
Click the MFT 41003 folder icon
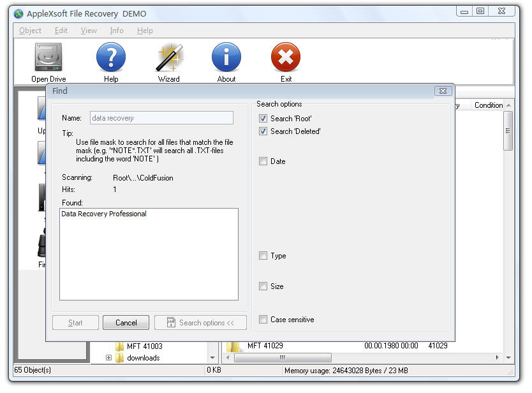(x=119, y=346)
